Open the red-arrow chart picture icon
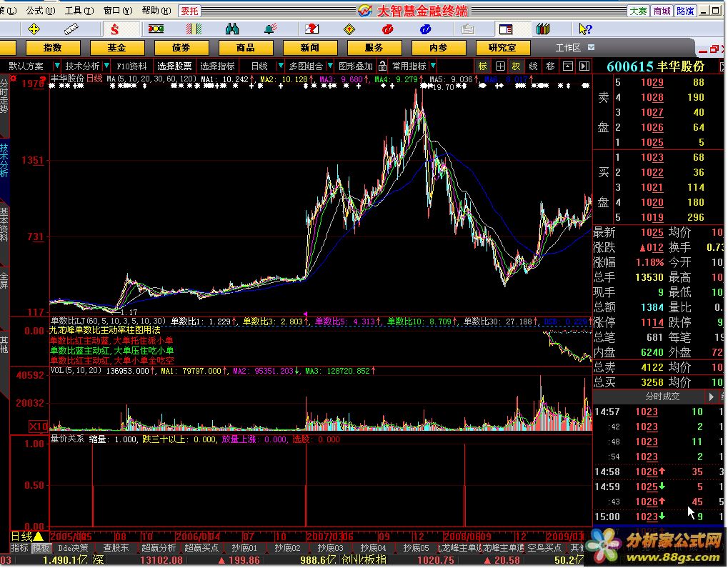The image size is (728, 568). coord(311,29)
